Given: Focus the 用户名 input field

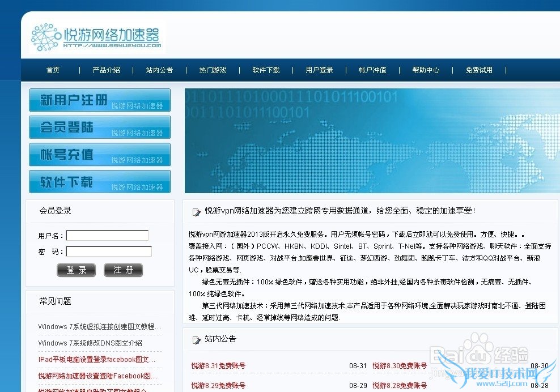Looking at the screenshot, I should coord(107,235).
